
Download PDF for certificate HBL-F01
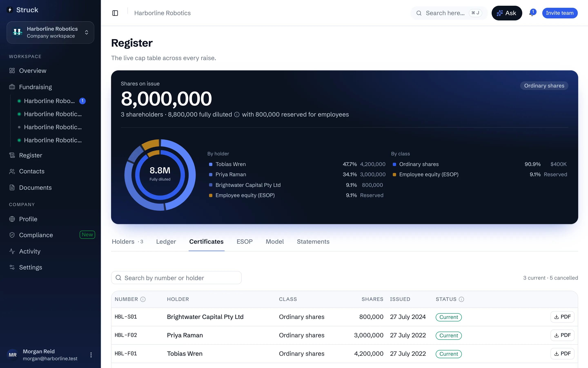pyautogui.click(x=562, y=354)
